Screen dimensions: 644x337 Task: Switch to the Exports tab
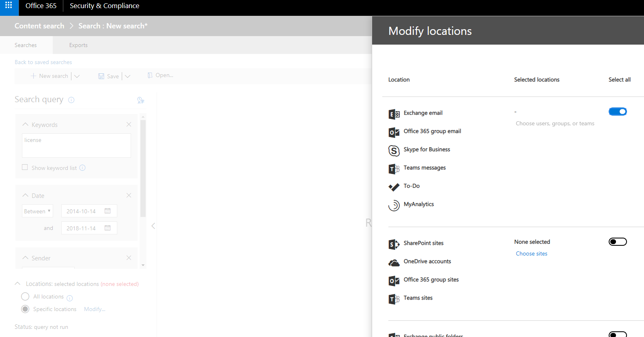[x=78, y=45]
